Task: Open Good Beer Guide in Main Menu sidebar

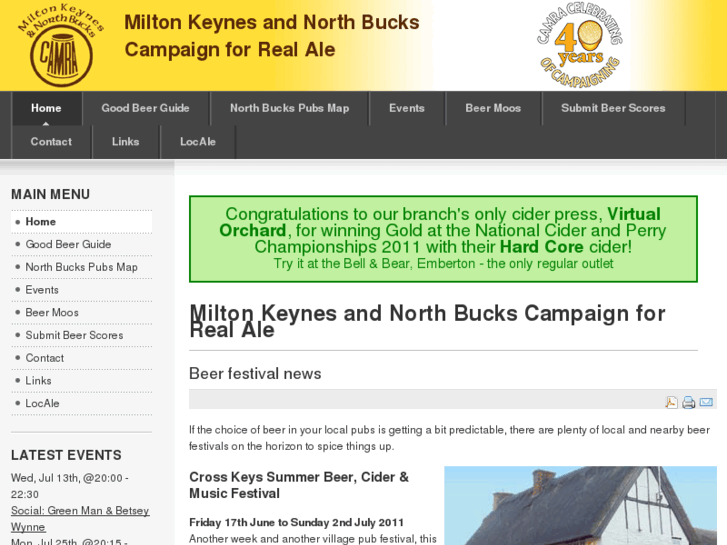Action: tap(82, 244)
